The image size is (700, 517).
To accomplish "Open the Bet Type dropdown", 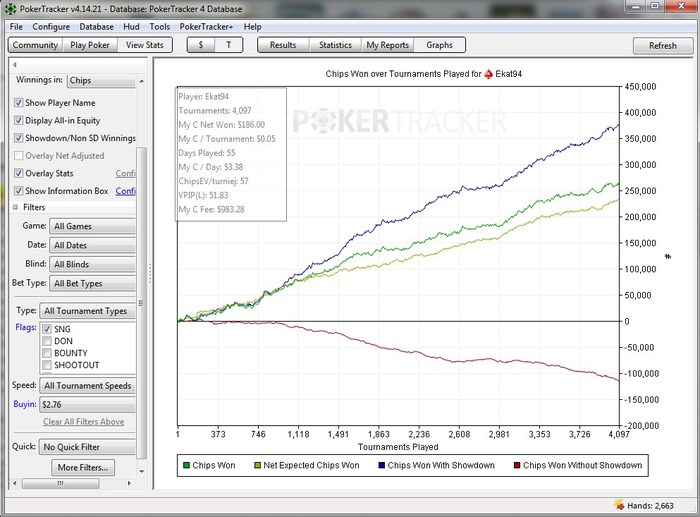I will [x=92, y=284].
